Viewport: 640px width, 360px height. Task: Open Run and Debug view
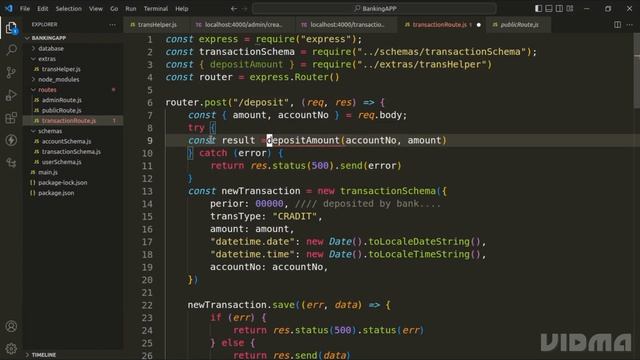tap(11, 95)
